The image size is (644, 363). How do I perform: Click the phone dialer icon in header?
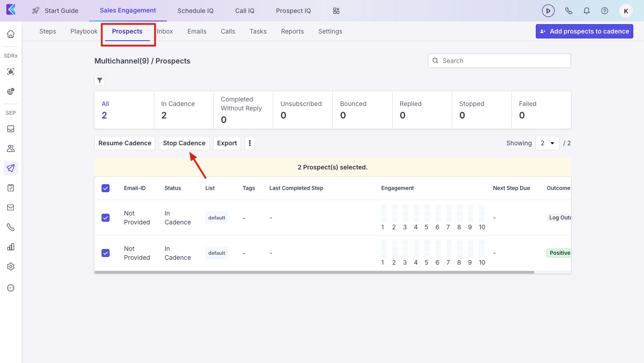[x=569, y=11]
